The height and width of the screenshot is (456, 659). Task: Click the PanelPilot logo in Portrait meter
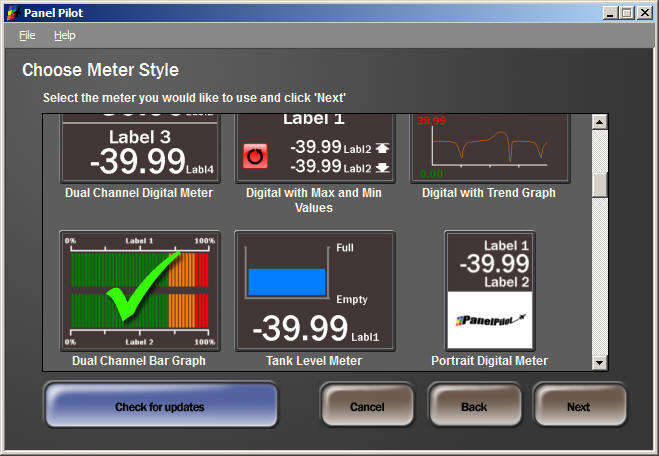click(489, 321)
